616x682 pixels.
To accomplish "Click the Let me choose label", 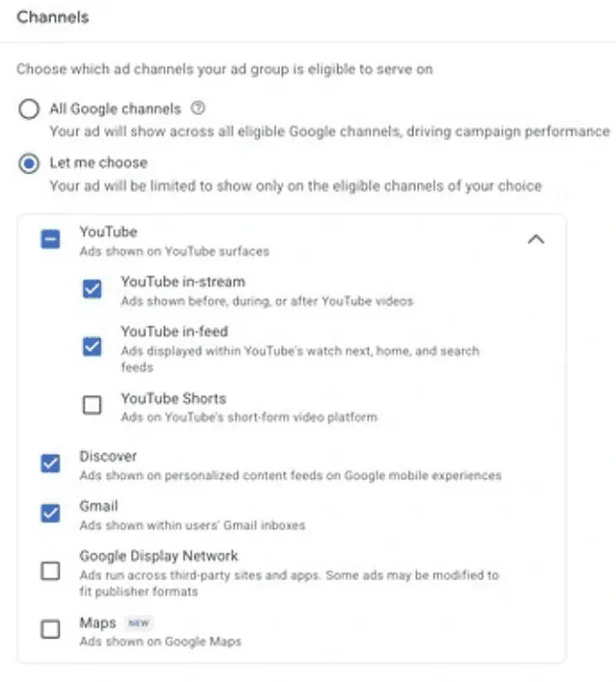I will pos(98,162).
